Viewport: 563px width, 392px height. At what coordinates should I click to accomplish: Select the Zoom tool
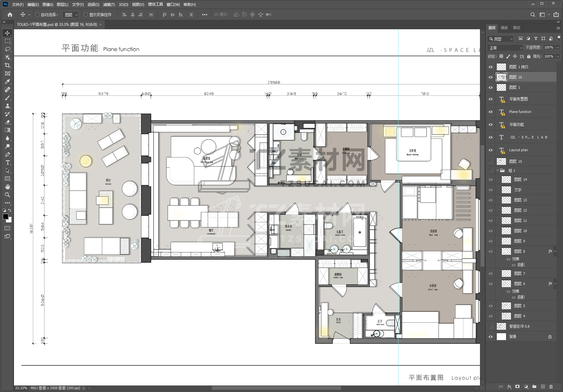click(x=7, y=195)
